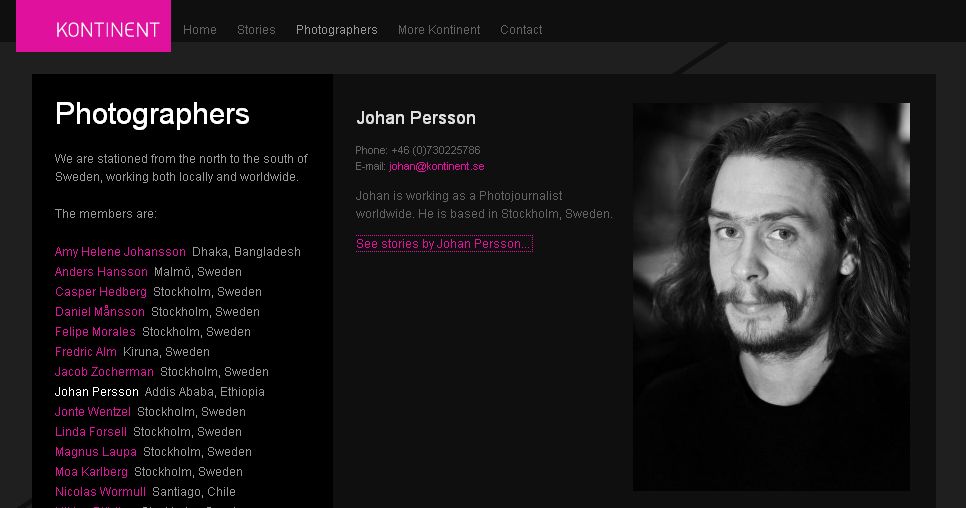Select the Photographers nav item
Viewport: 966px width, 508px height.
(337, 30)
